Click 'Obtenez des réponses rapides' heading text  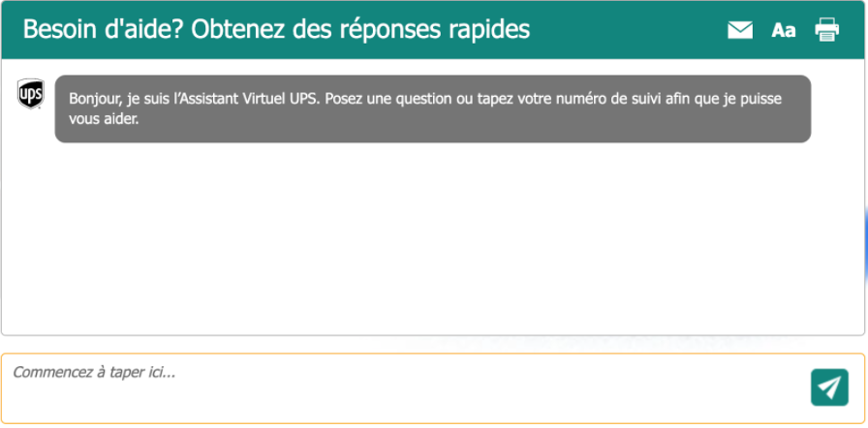click(x=360, y=29)
